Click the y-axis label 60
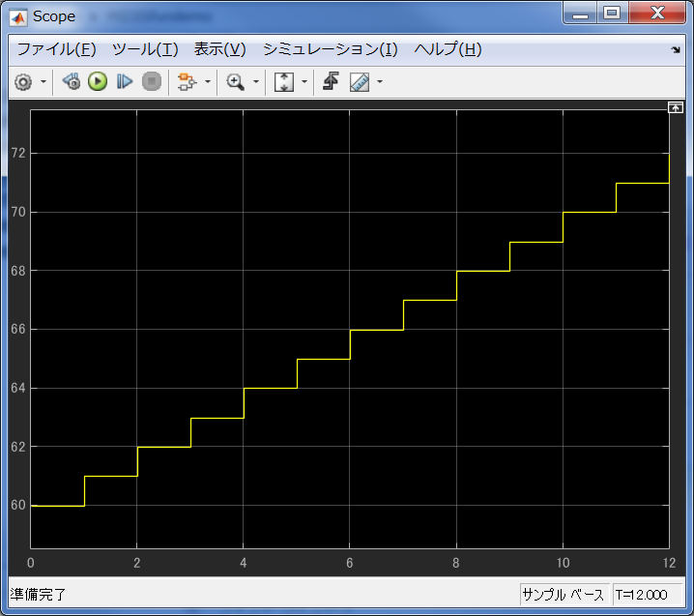This screenshot has width=694, height=616. 18,505
